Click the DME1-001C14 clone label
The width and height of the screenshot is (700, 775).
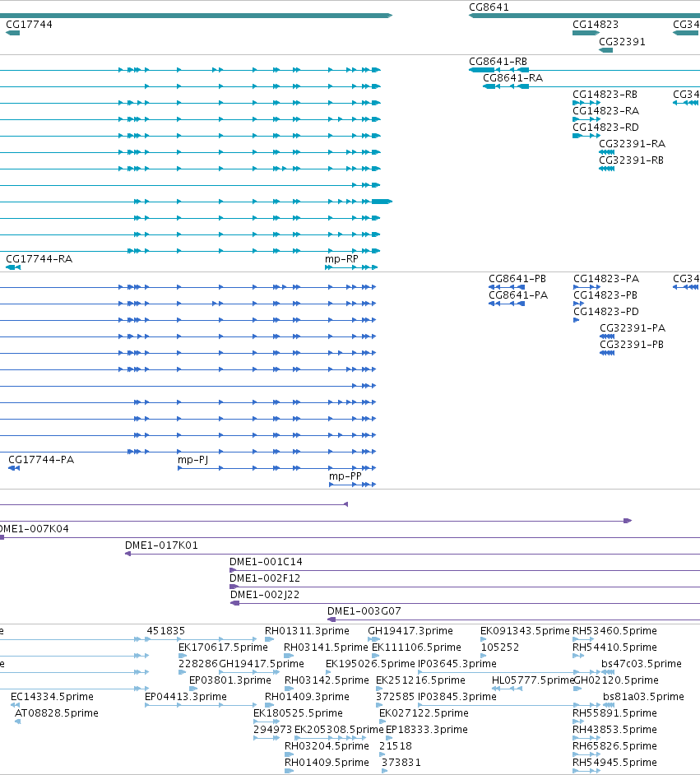point(266,561)
